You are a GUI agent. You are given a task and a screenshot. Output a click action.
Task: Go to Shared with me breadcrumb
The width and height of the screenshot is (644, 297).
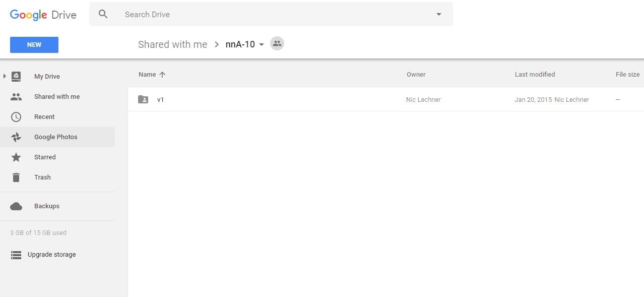click(x=172, y=44)
